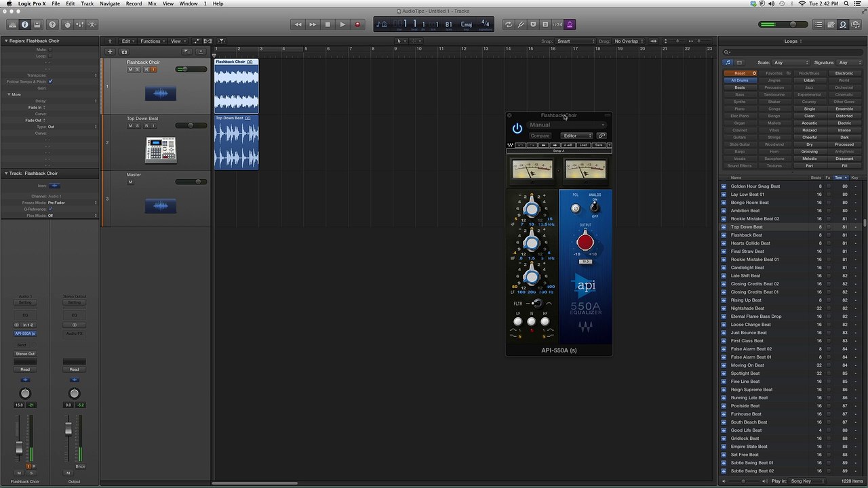Open the Snap dropdown
The height and width of the screenshot is (488, 868).
(x=575, y=41)
